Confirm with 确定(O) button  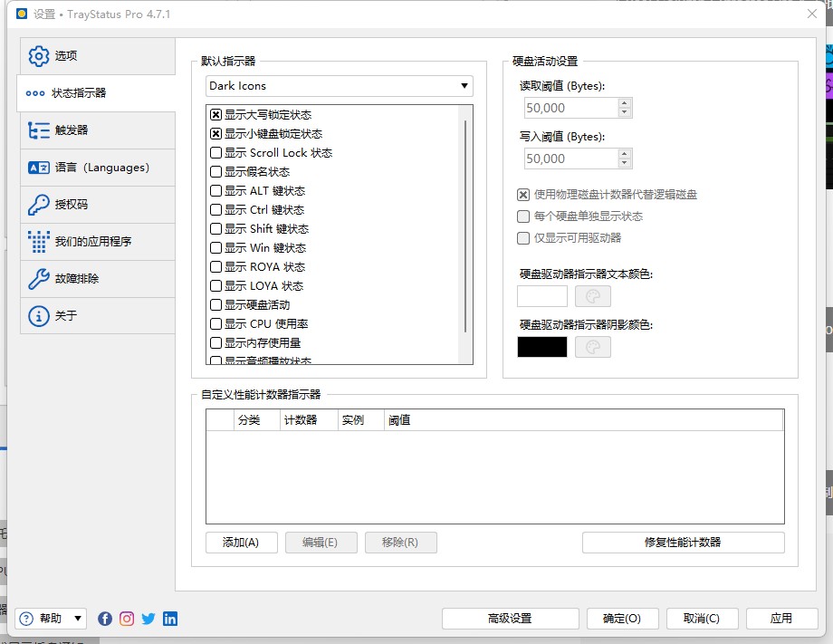pyautogui.click(x=622, y=619)
